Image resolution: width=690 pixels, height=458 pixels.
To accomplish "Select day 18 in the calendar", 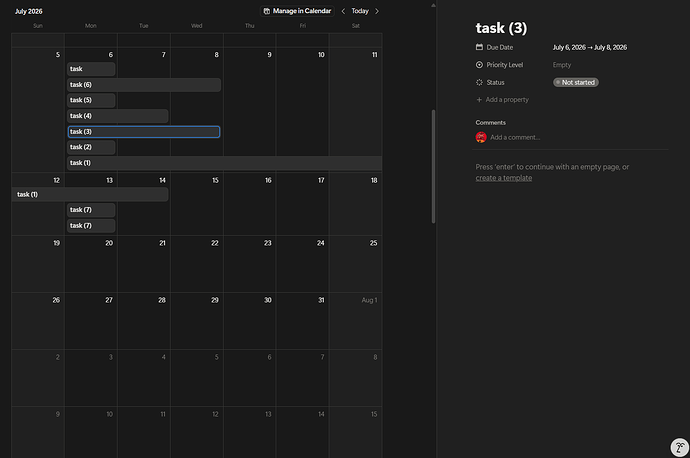I will (374, 180).
